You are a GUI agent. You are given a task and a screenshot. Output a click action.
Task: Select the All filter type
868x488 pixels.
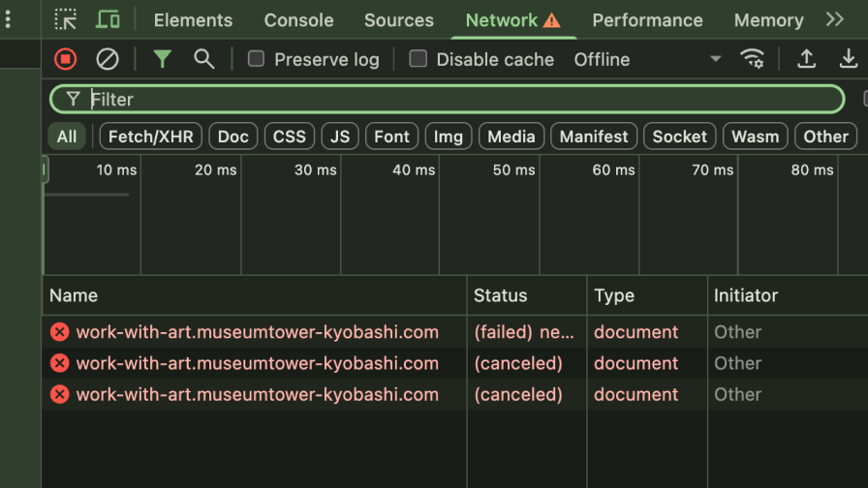coord(67,137)
